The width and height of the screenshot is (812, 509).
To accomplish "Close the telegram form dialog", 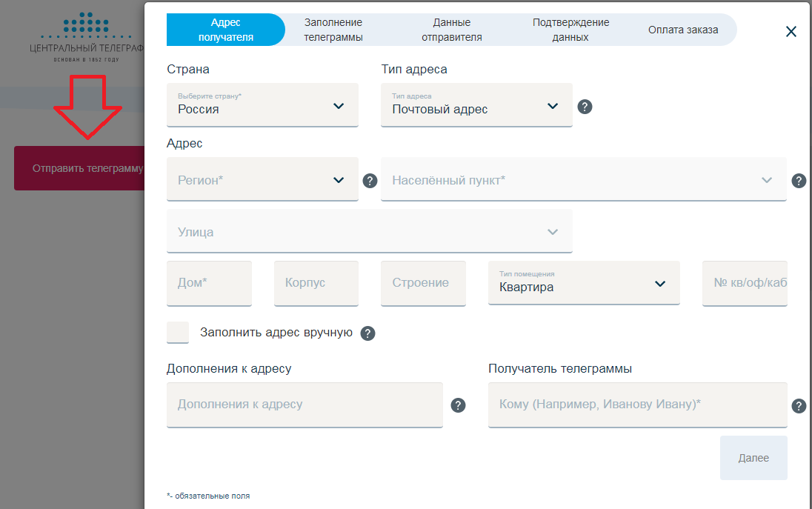I will 791,31.
